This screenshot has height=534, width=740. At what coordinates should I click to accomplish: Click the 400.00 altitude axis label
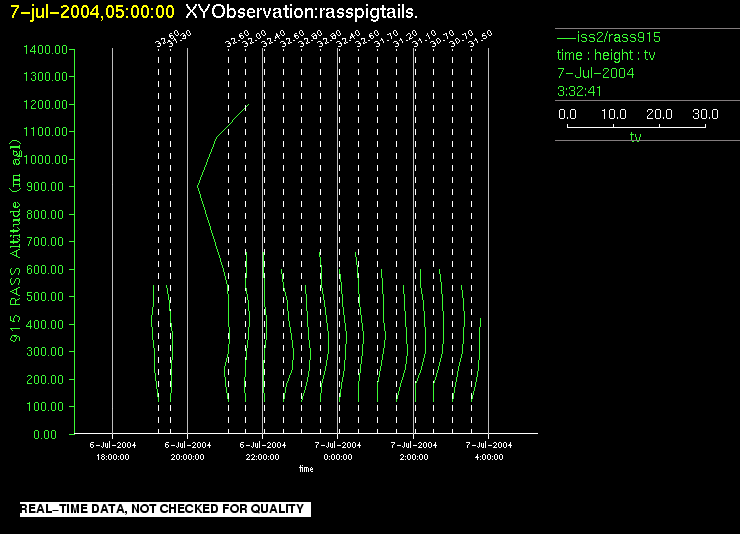[x=45, y=324]
